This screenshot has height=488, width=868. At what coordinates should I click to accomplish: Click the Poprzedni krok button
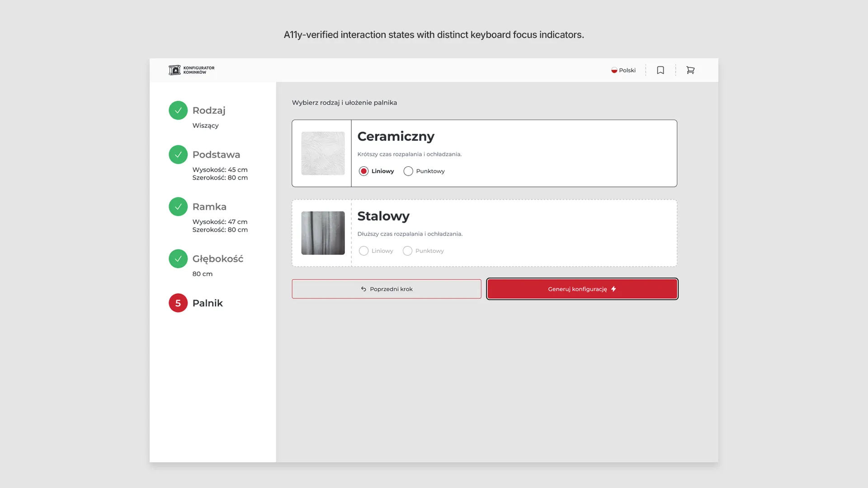pyautogui.click(x=387, y=289)
